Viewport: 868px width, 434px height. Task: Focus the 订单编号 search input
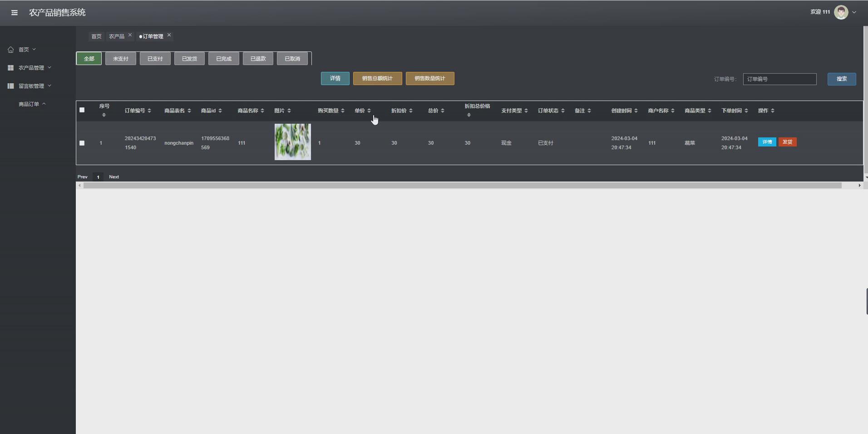coord(779,79)
